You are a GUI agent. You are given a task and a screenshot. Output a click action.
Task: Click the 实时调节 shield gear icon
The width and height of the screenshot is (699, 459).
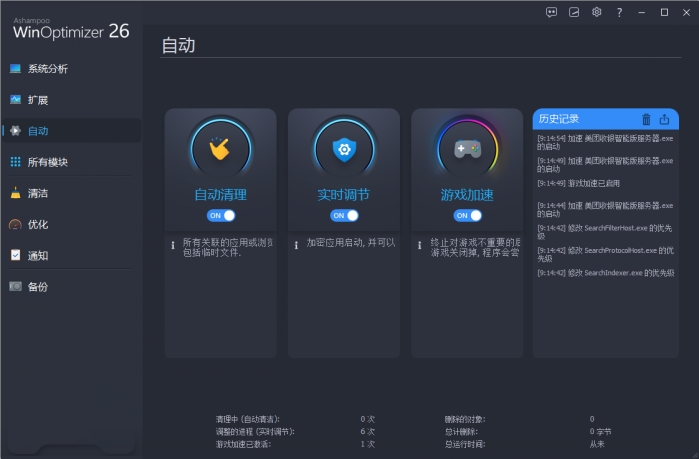[344, 149]
